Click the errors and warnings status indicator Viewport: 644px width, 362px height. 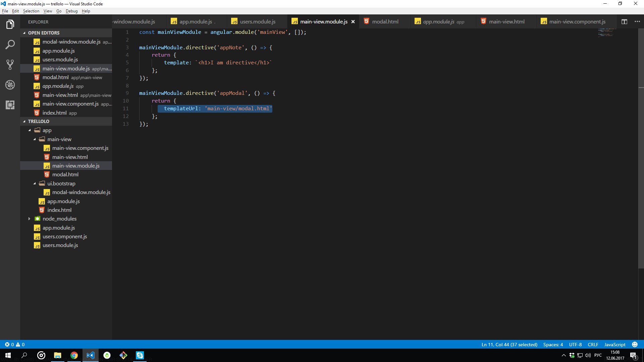tap(14, 345)
